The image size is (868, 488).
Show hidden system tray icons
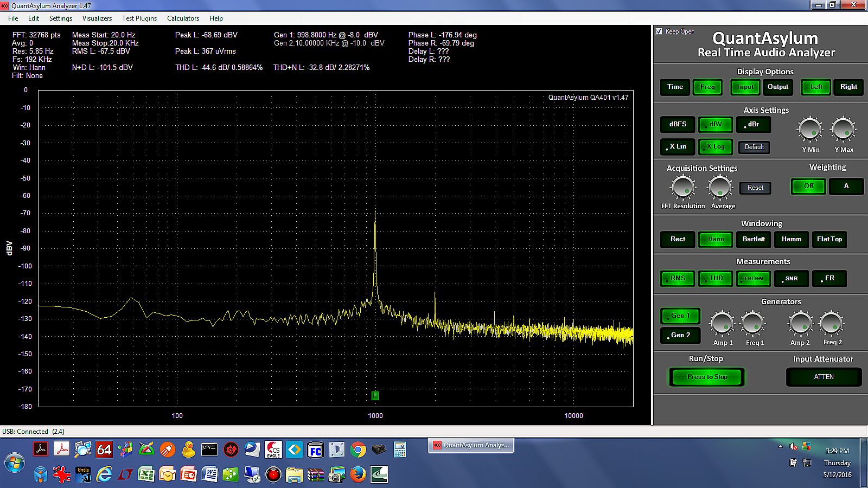[780, 447]
